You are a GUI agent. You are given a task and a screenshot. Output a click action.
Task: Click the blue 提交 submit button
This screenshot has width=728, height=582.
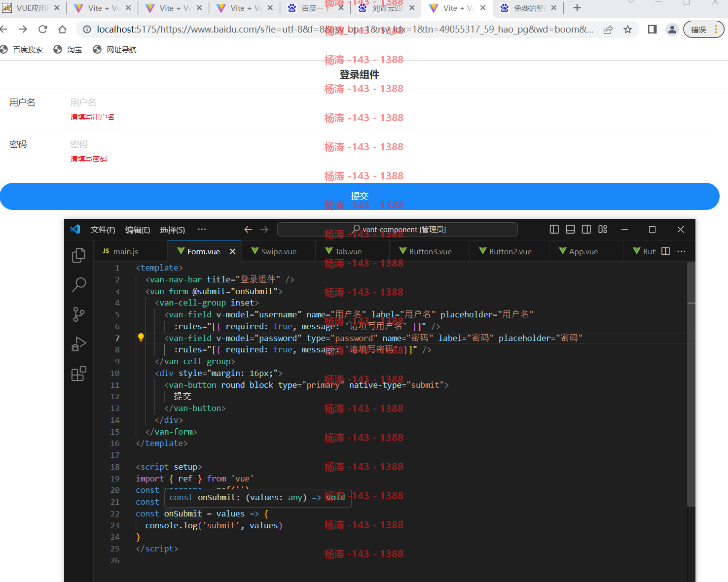click(x=360, y=196)
